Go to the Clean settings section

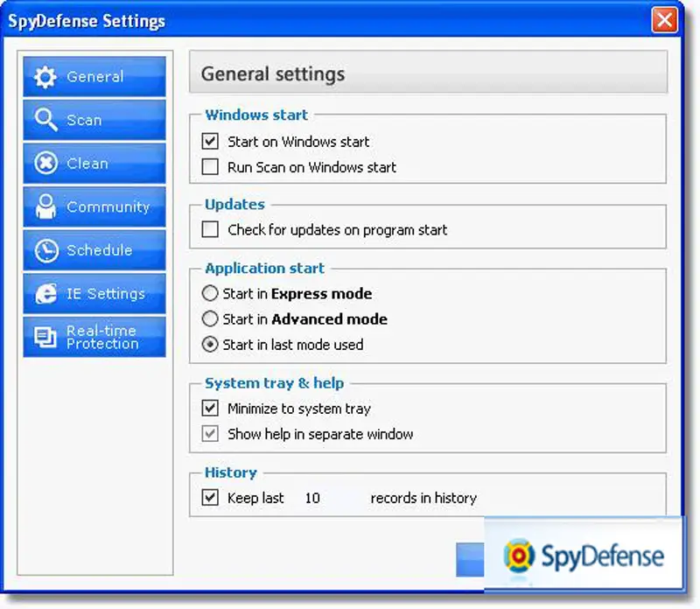[x=94, y=163]
